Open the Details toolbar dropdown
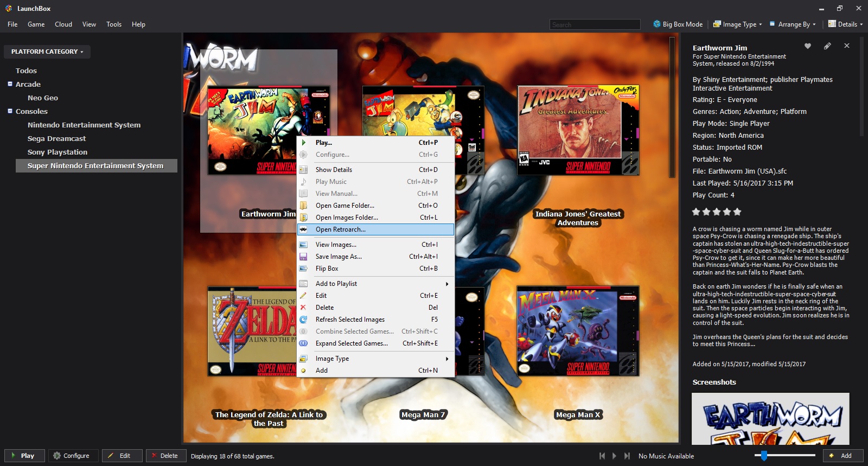 tap(845, 24)
